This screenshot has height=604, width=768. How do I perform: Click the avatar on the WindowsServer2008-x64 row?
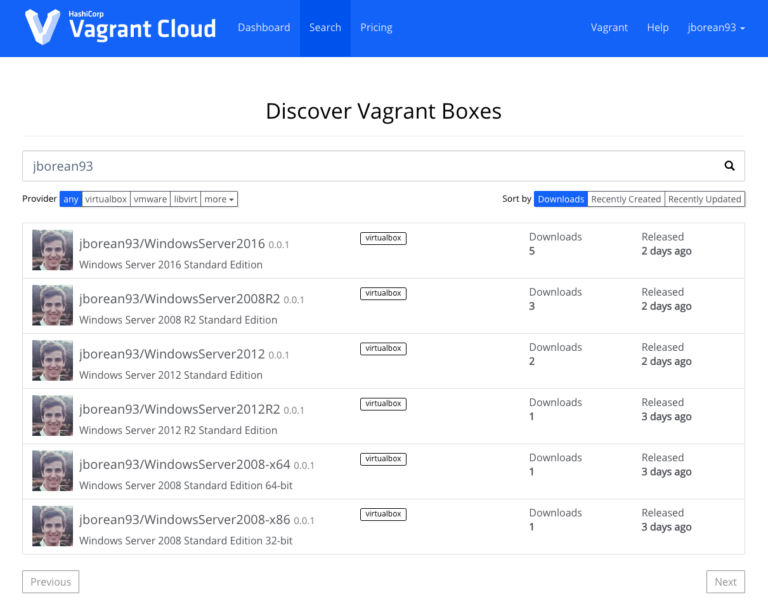click(x=52, y=471)
